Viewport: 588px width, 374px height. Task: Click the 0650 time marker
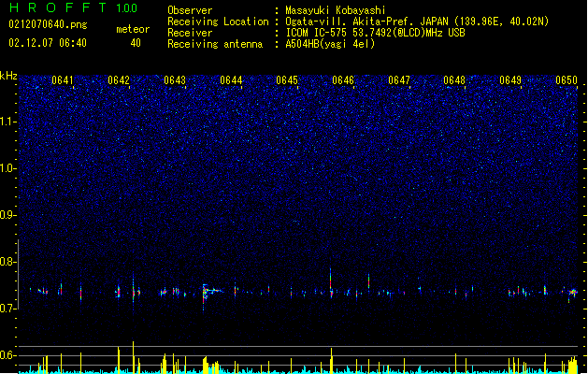click(566, 80)
